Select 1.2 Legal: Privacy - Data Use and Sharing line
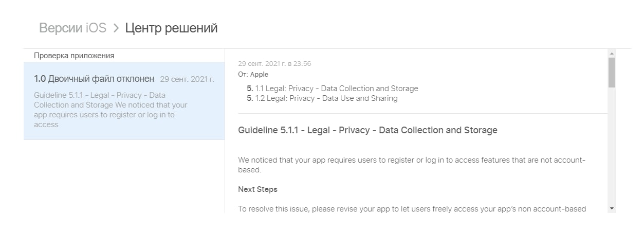The width and height of the screenshot is (644, 247). tap(326, 98)
